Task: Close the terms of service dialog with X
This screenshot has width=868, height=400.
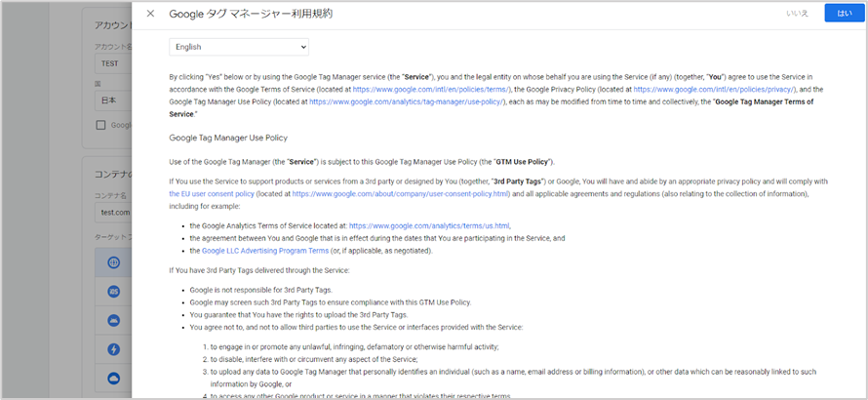Action: click(150, 14)
